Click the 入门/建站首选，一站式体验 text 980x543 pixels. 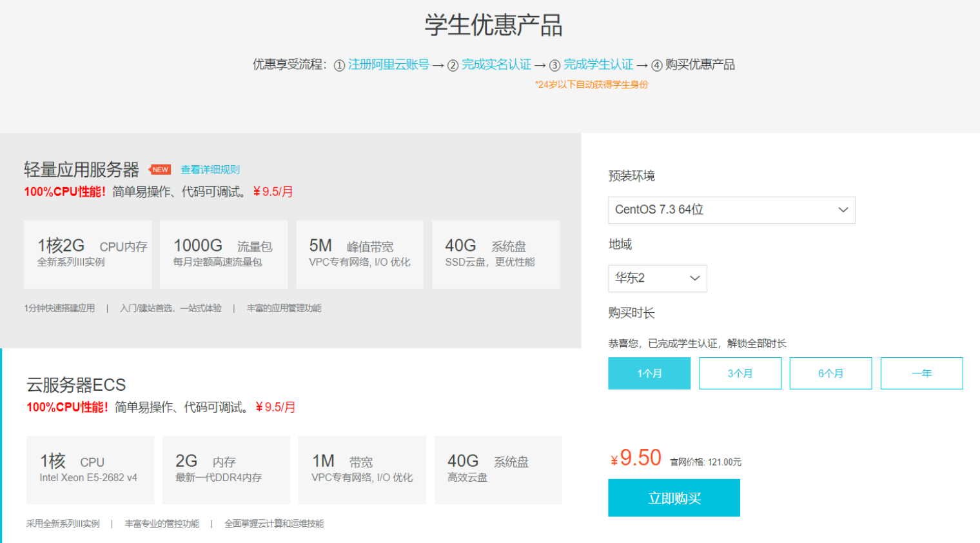coord(171,308)
